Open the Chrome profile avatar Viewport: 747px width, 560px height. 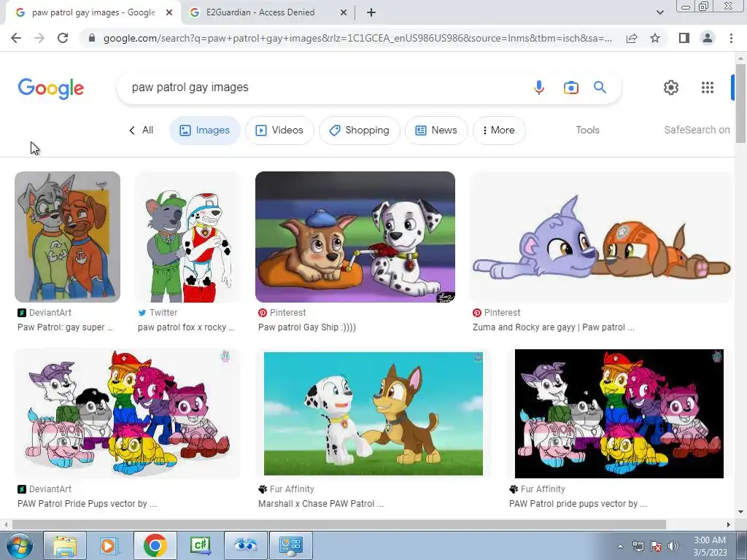click(708, 38)
